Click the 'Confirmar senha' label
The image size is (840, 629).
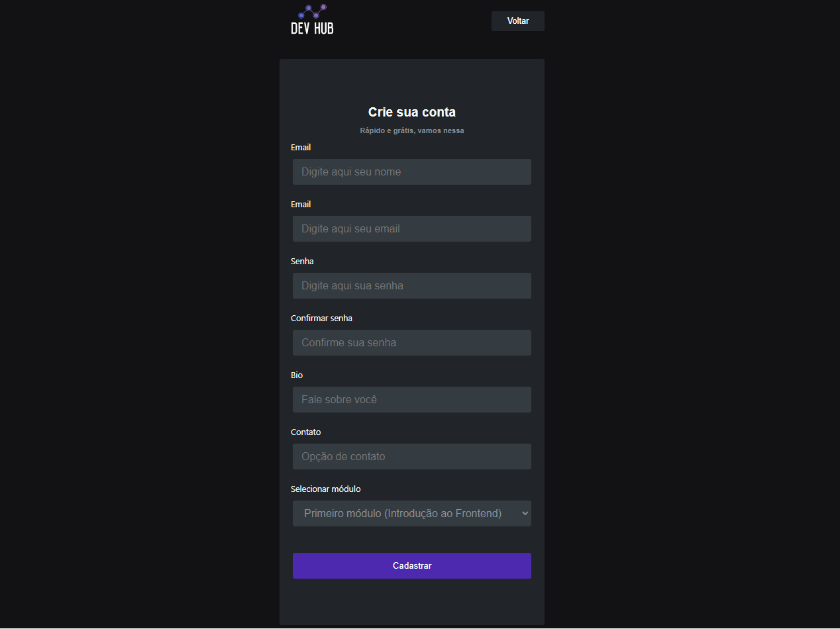(321, 318)
